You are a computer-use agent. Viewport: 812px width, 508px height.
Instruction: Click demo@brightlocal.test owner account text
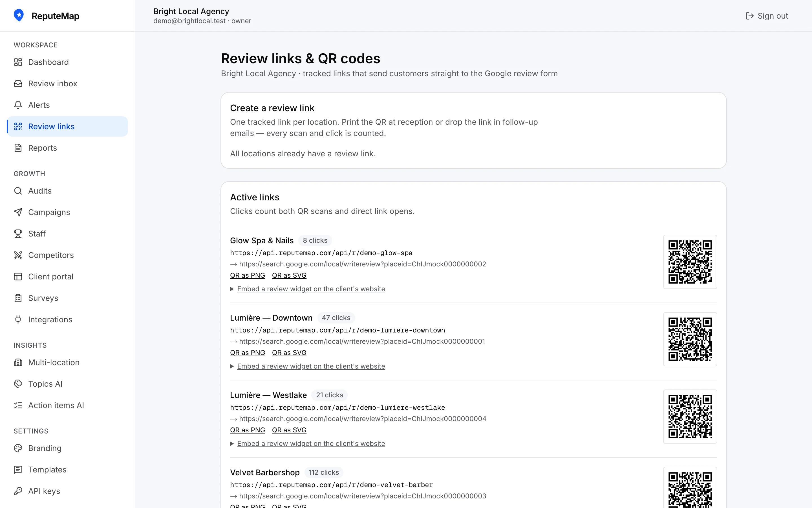[x=202, y=21]
